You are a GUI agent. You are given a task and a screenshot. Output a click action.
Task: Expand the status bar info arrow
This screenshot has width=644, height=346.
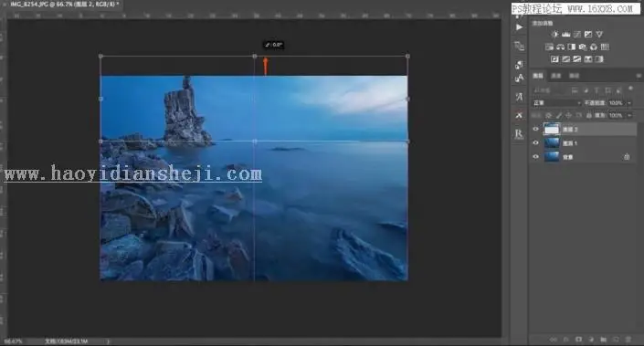pyautogui.click(x=108, y=341)
